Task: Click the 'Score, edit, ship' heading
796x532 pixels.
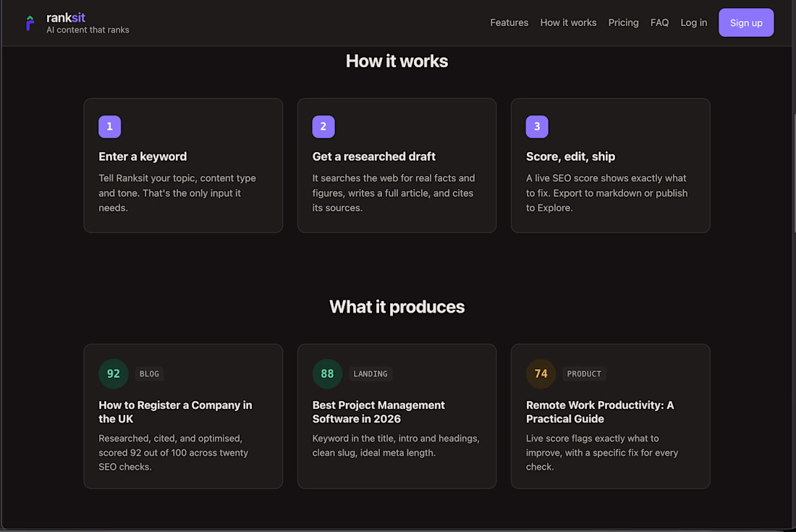Action: point(570,156)
